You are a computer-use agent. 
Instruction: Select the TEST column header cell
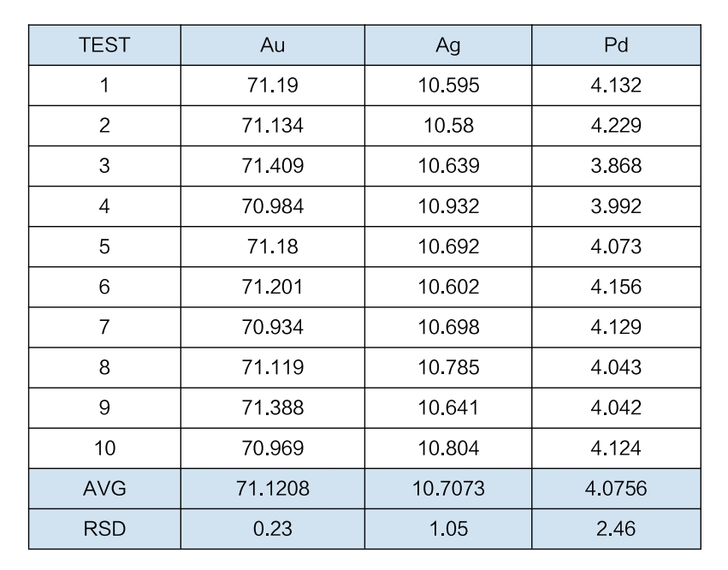(104, 45)
